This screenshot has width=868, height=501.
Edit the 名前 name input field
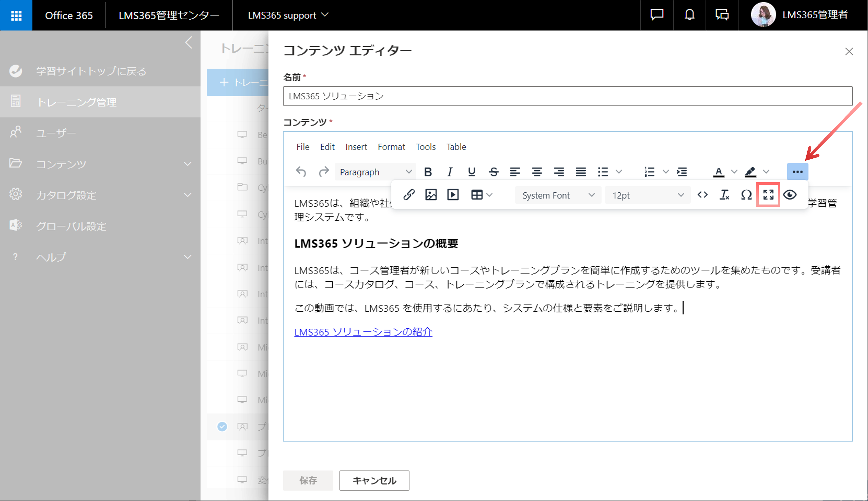(x=568, y=96)
